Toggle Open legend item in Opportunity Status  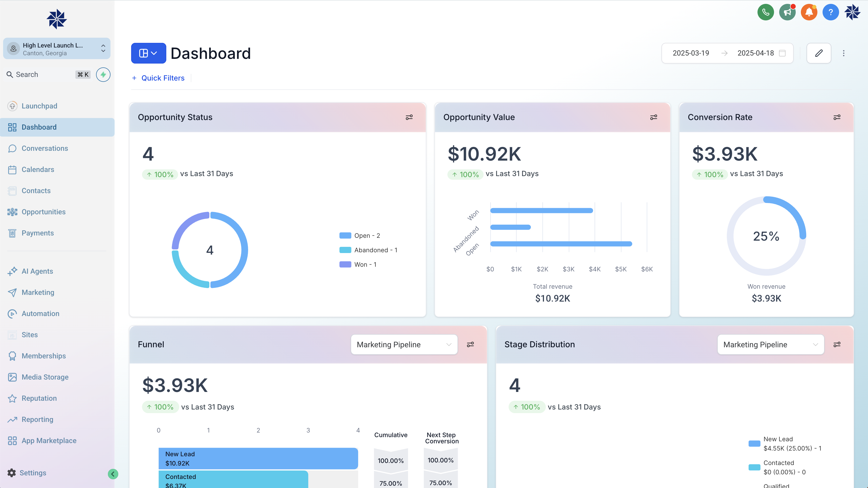point(360,235)
